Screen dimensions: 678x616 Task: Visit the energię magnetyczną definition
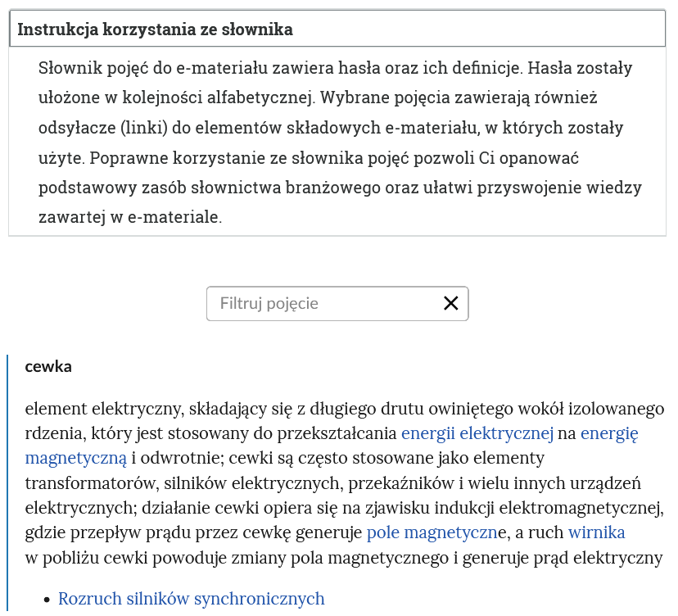point(73,457)
